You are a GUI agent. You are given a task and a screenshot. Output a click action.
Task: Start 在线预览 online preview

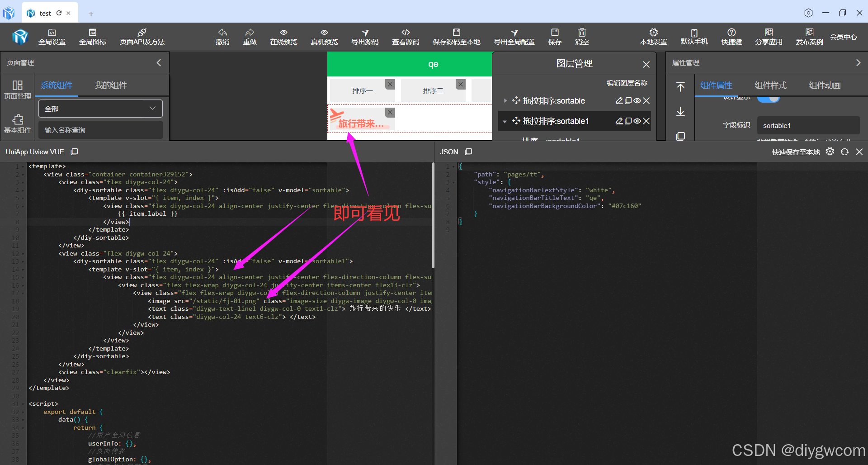pos(283,37)
